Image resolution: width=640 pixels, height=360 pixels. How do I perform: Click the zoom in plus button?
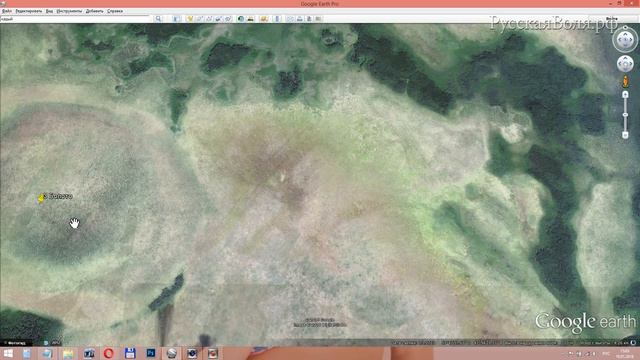[625, 95]
